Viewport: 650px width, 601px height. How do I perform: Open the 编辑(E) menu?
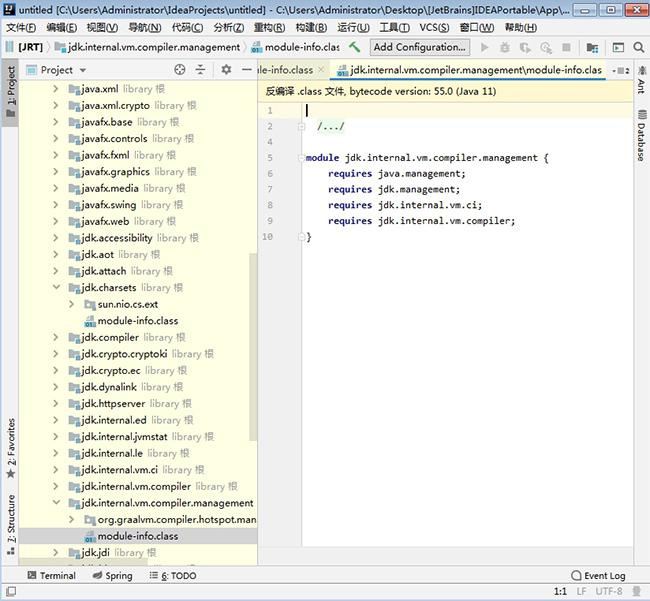61,28
